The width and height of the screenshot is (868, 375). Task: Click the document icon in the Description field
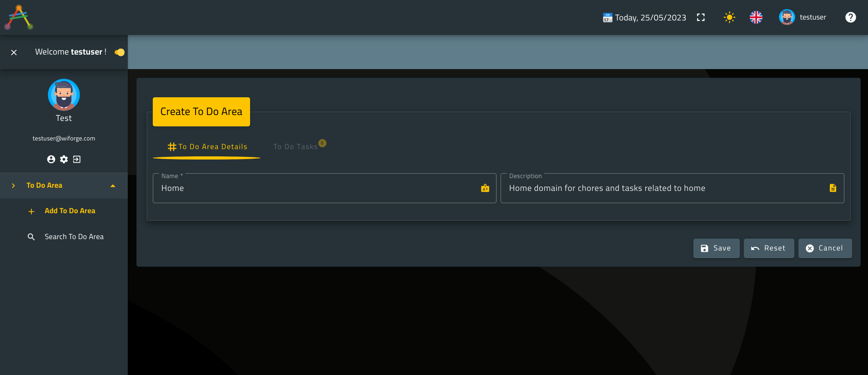(x=833, y=188)
